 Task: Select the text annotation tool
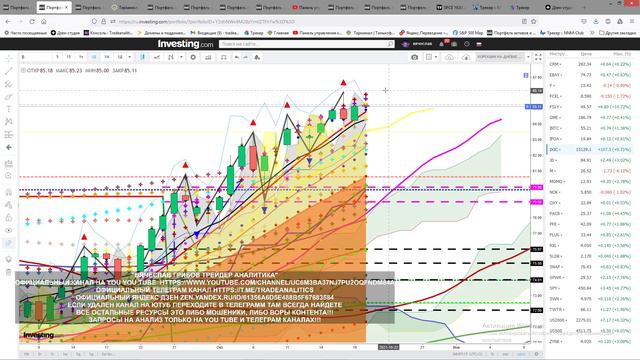coord(9,109)
